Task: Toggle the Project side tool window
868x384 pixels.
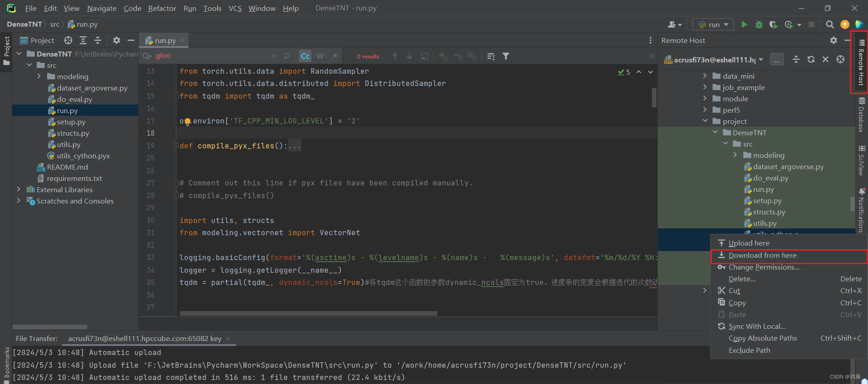Action: (x=6, y=51)
